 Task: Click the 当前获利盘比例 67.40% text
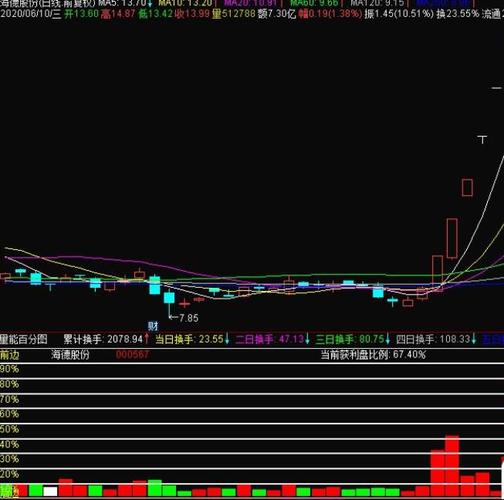(373, 355)
